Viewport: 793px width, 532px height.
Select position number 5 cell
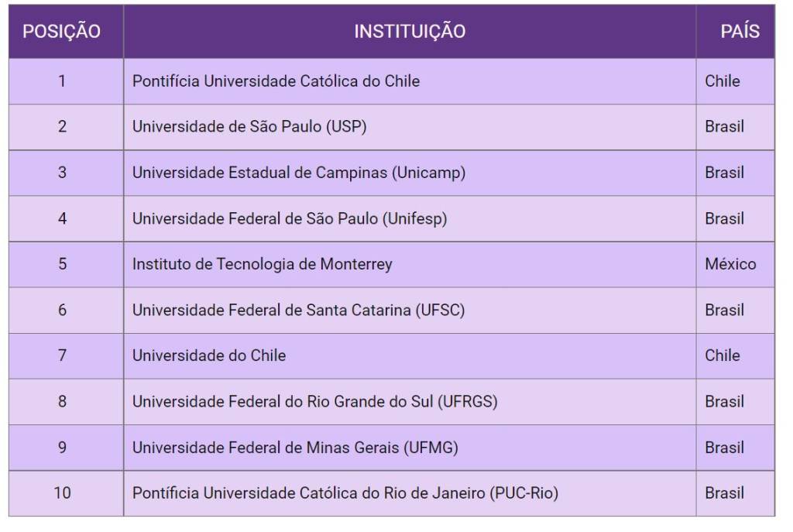(x=62, y=264)
